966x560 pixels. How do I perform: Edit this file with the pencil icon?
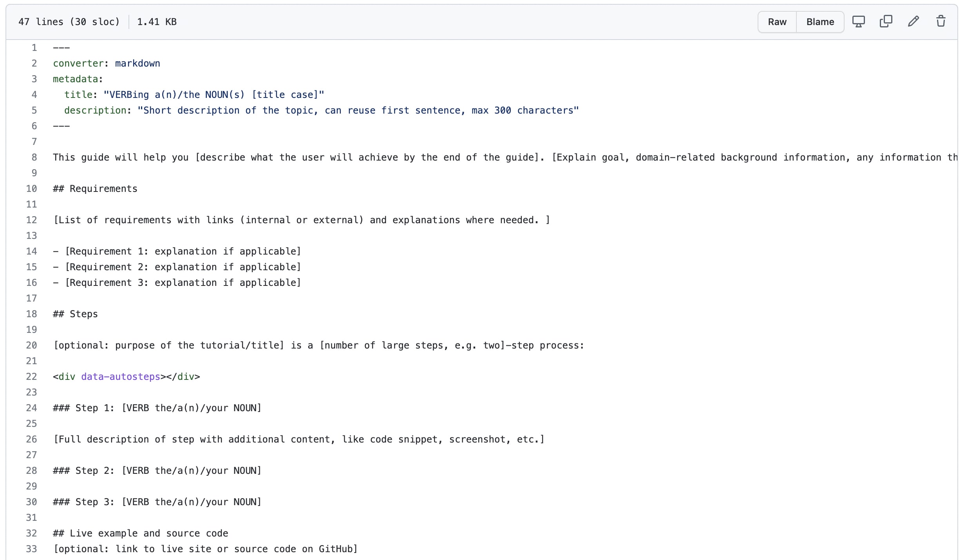913,22
